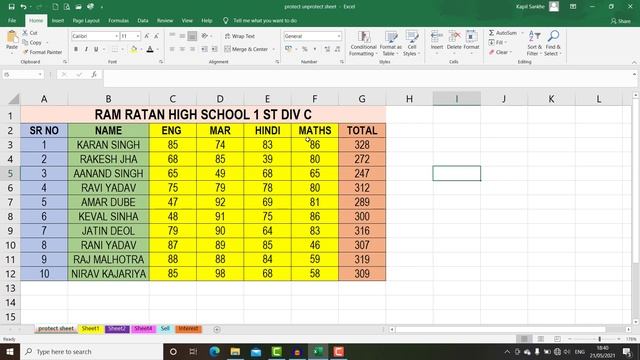
Task: Open Format cells menu
Action: [471, 41]
